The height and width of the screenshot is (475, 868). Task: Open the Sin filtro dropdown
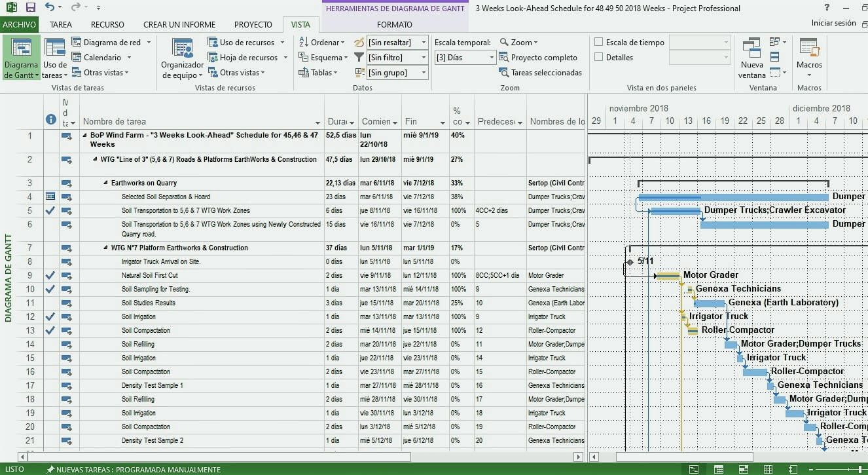pyautogui.click(x=424, y=58)
